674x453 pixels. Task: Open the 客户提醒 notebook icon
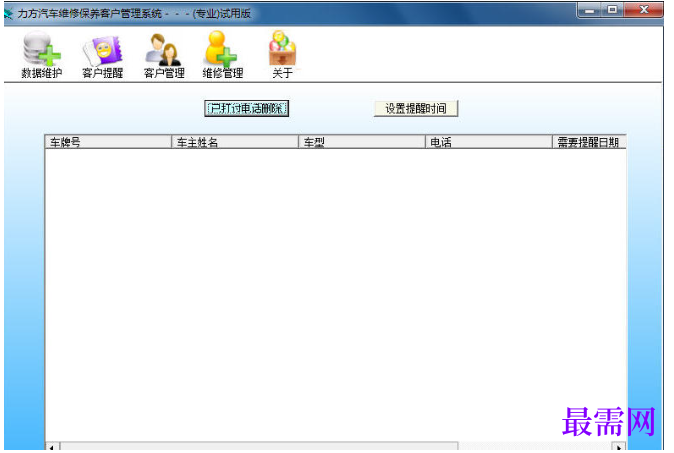[x=102, y=55]
